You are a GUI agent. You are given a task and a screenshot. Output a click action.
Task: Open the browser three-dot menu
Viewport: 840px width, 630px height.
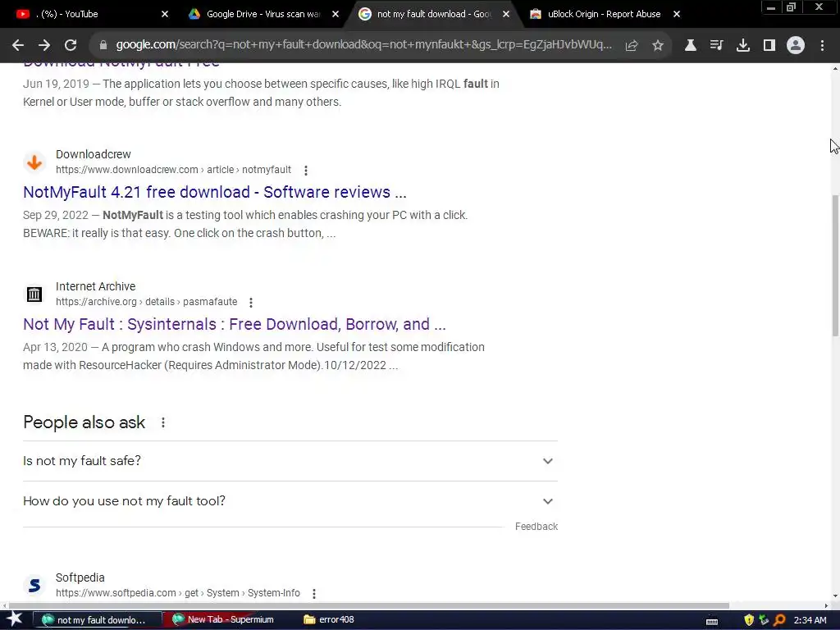tap(822, 46)
